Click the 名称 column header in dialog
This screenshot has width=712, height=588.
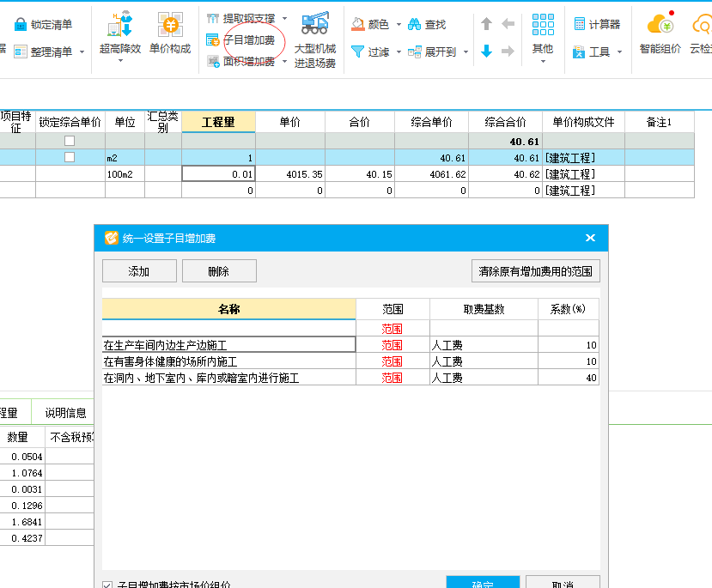(x=228, y=309)
